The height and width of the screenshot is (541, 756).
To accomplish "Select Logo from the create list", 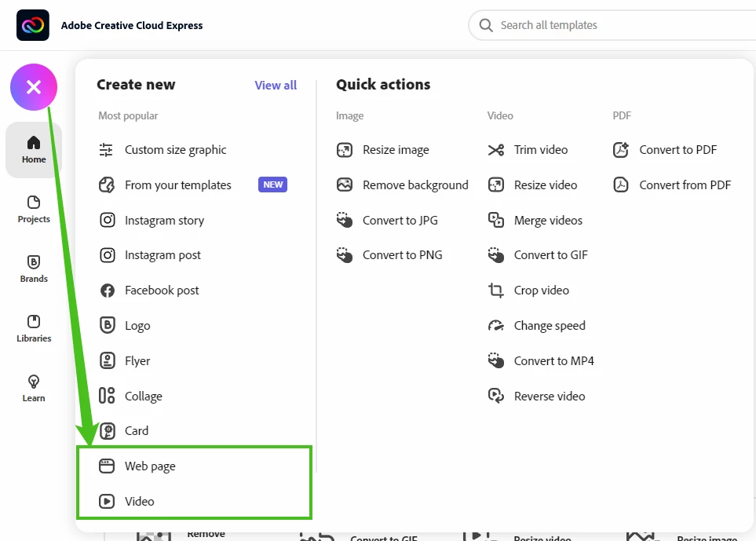I will click(137, 326).
